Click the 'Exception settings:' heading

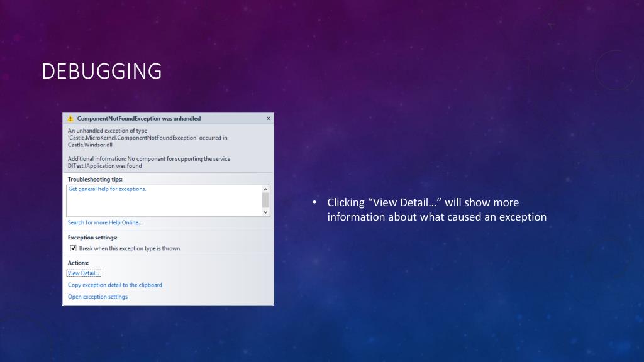[x=92, y=237]
